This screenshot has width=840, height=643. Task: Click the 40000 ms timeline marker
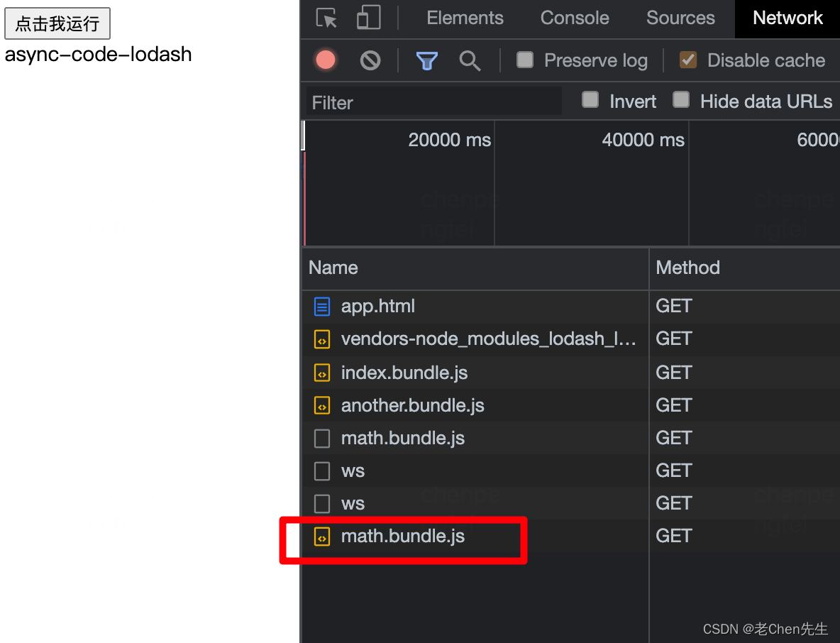[643, 140]
